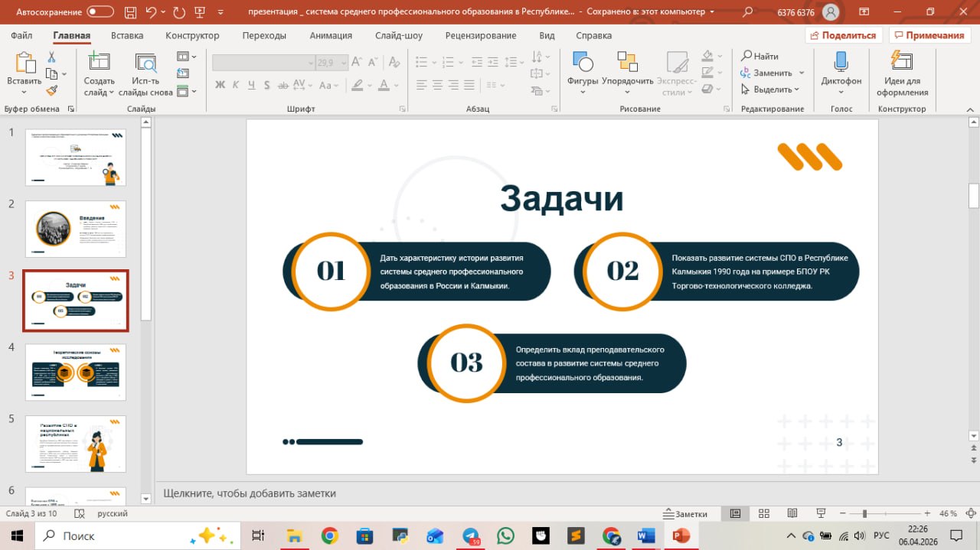Switch to slide sorter view icon
Image resolution: width=980 pixels, height=550 pixels.
coord(763,513)
